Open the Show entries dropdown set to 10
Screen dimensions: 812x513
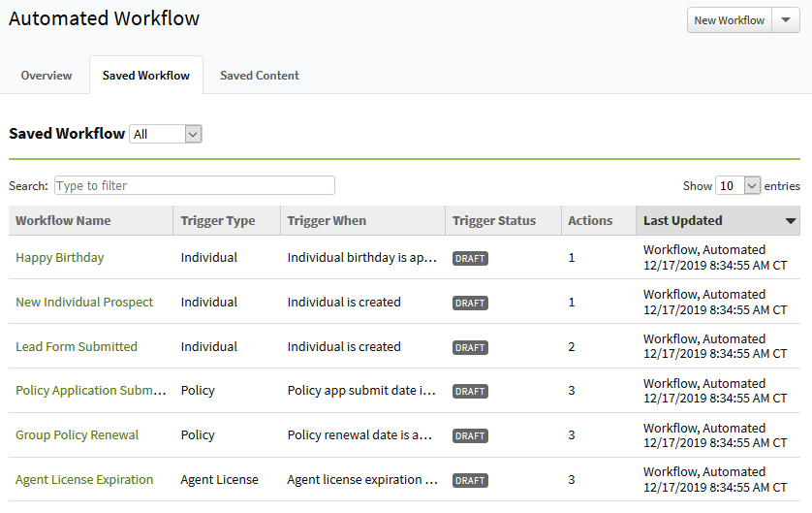[737, 185]
